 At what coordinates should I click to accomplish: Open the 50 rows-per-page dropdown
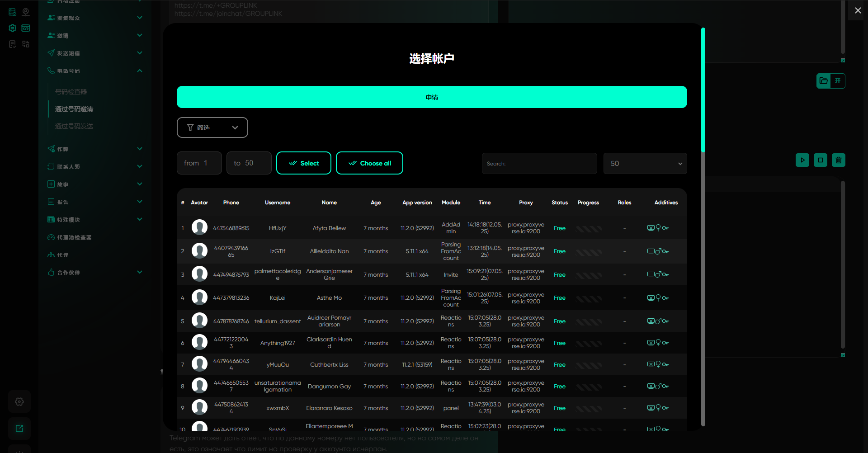click(x=645, y=164)
